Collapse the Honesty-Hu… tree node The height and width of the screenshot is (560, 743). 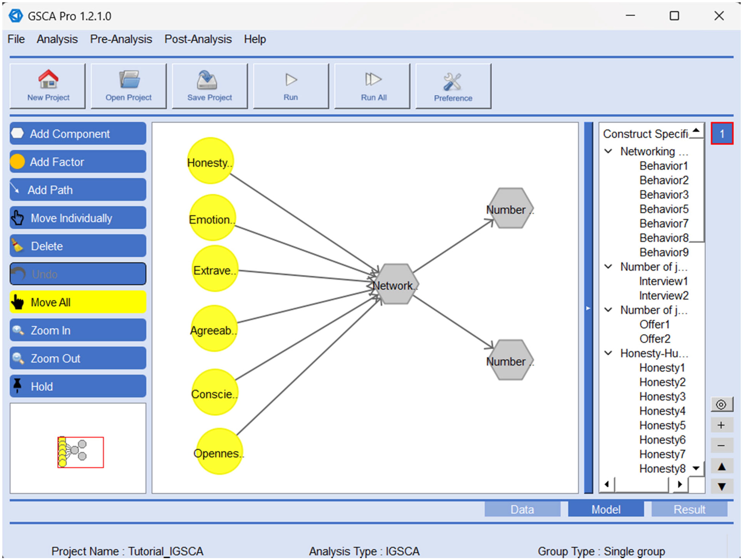pyautogui.click(x=608, y=353)
